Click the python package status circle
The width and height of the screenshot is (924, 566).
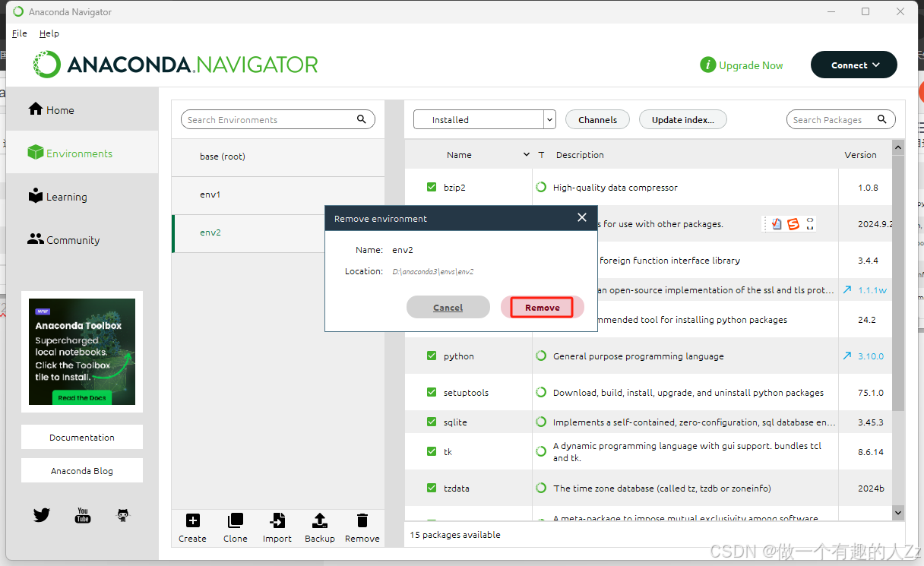pyautogui.click(x=541, y=356)
